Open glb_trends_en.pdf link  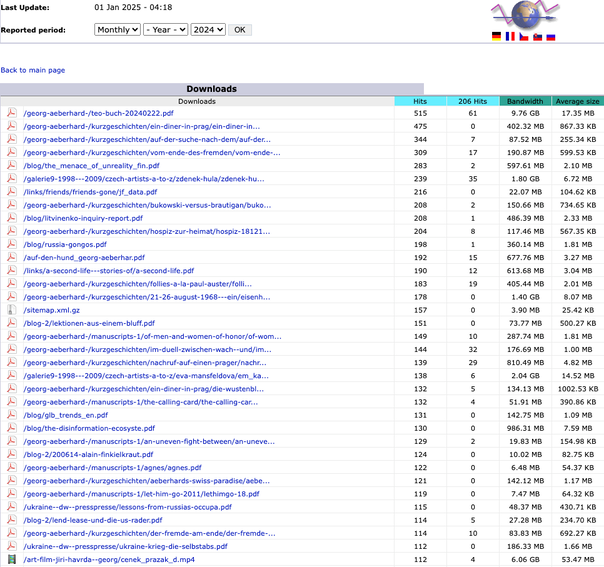click(x=65, y=415)
